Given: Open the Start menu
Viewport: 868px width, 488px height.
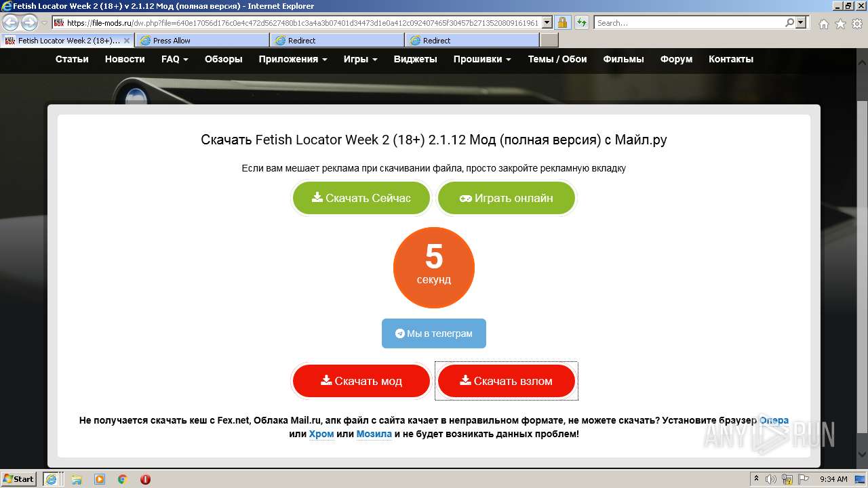Looking at the screenshot, I should (19, 479).
